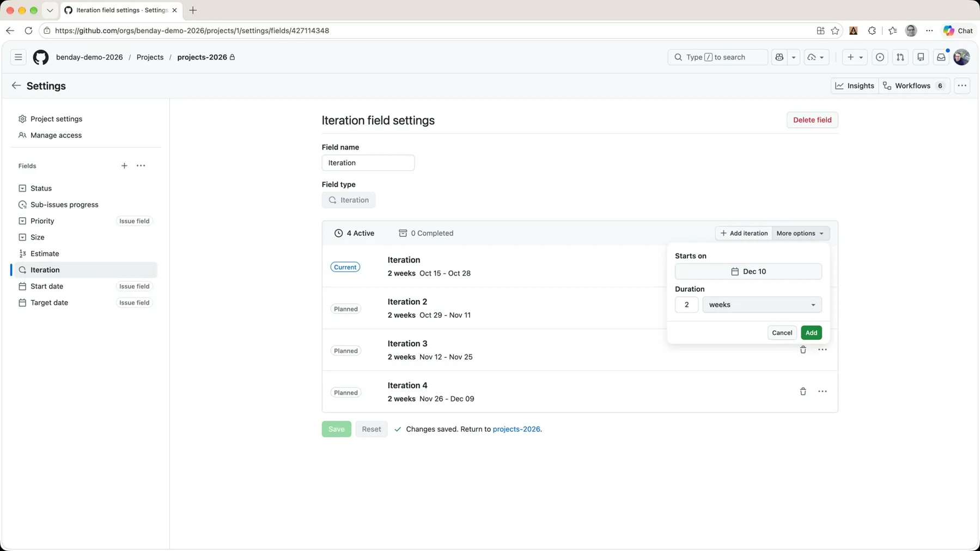
Task: Click the duration number input
Action: click(x=686, y=304)
